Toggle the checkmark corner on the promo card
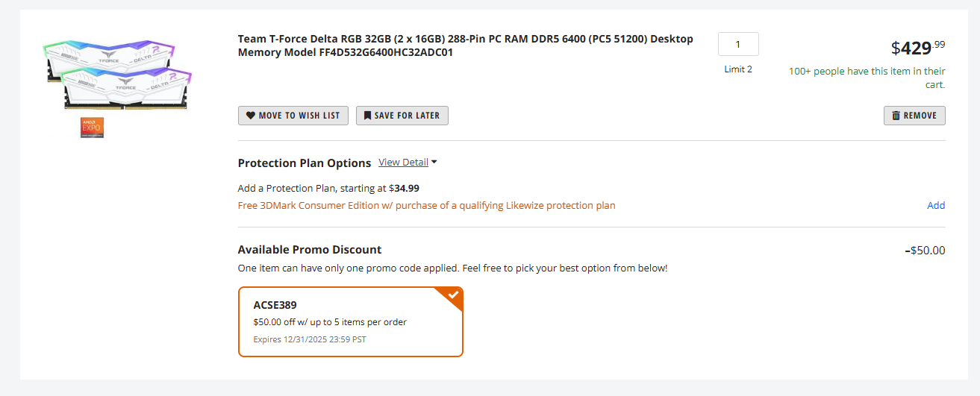This screenshot has width=980, height=396. (452, 295)
